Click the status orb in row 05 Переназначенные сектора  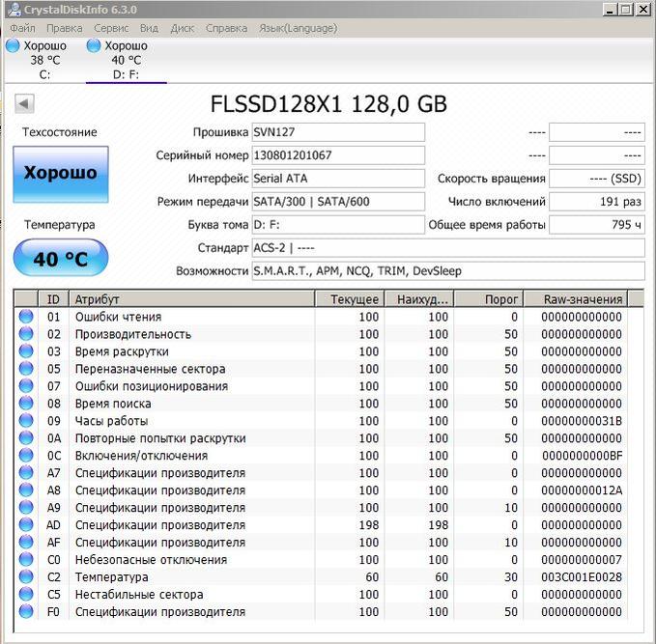[26, 369]
